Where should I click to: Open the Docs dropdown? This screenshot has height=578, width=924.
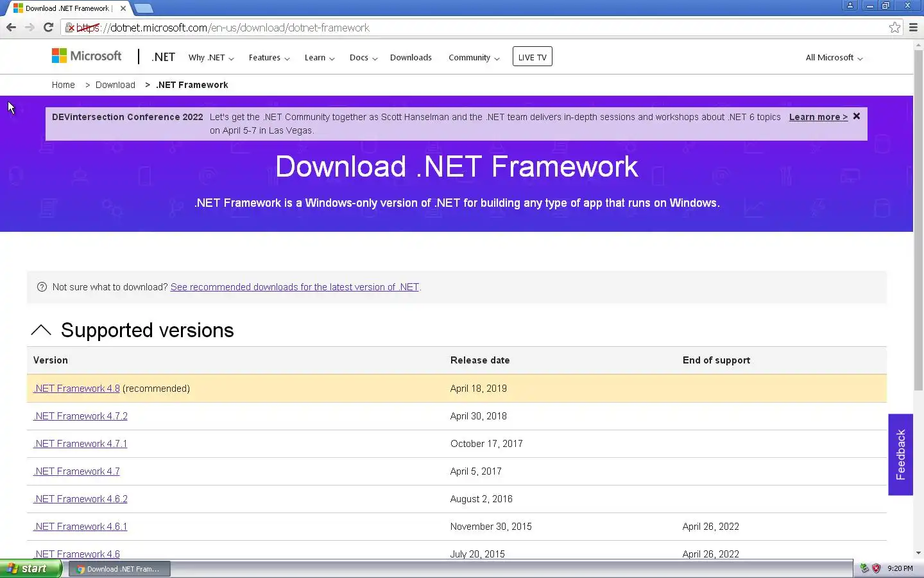tap(364, 58)
